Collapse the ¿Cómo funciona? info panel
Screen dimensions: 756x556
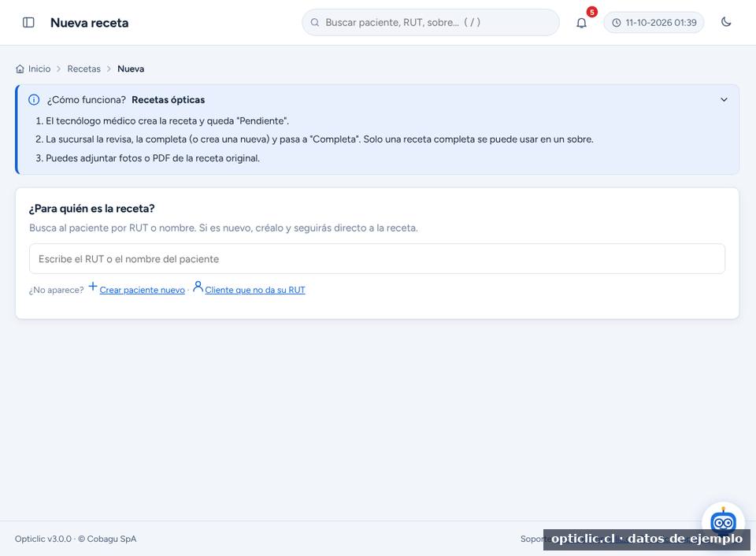pyautogui.click(x=724, y=100)
